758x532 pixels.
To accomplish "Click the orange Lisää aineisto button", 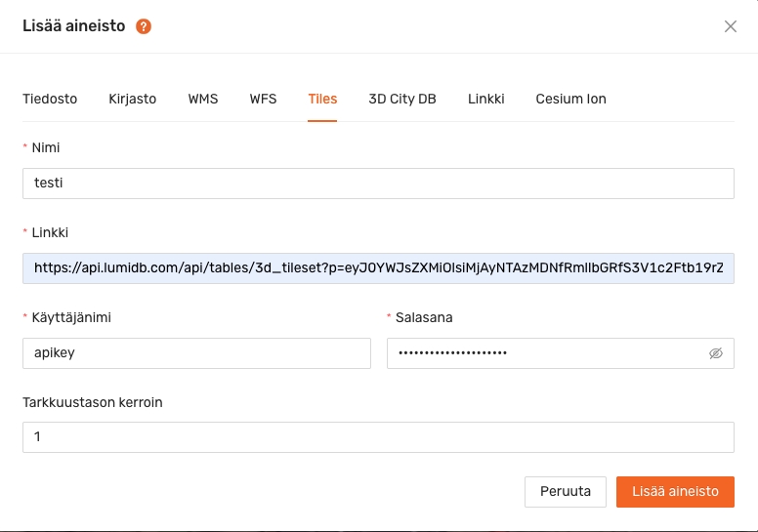I will tap(675, 492).
